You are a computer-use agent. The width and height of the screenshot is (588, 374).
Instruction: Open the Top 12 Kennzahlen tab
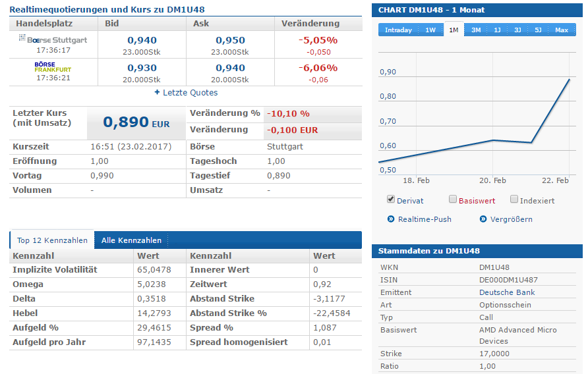pyautogui.click(x=52, y=240)
